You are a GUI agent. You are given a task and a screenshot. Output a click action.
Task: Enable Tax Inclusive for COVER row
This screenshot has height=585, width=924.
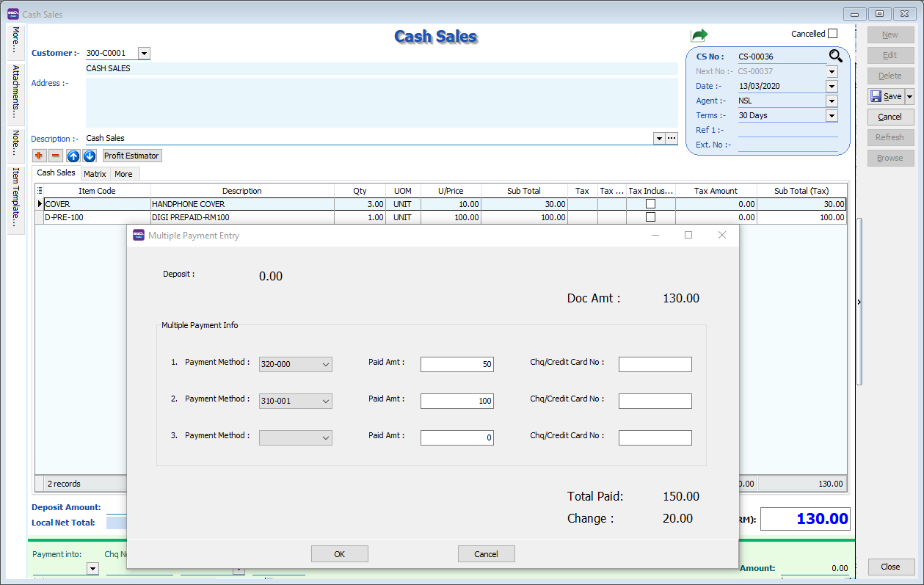pyautogui.click(x=650, y=204)
